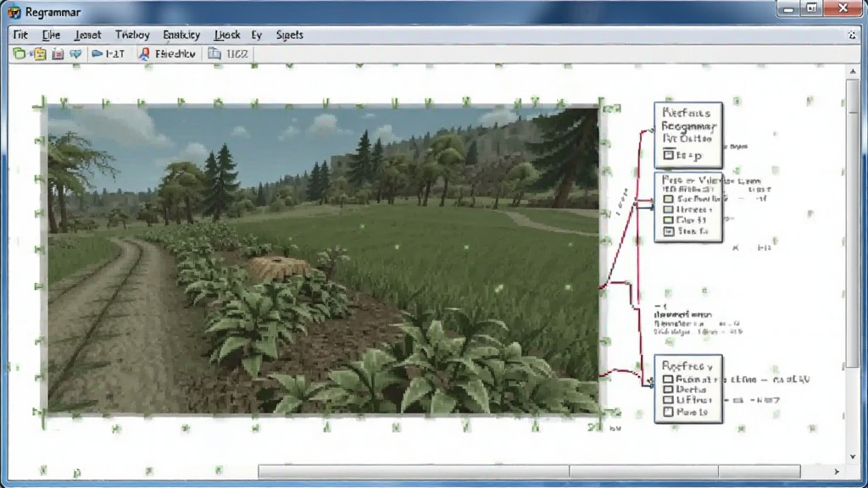Click the farm landscape image on the canvas
The height and width of the screenshot is (488, 868).
323,259
